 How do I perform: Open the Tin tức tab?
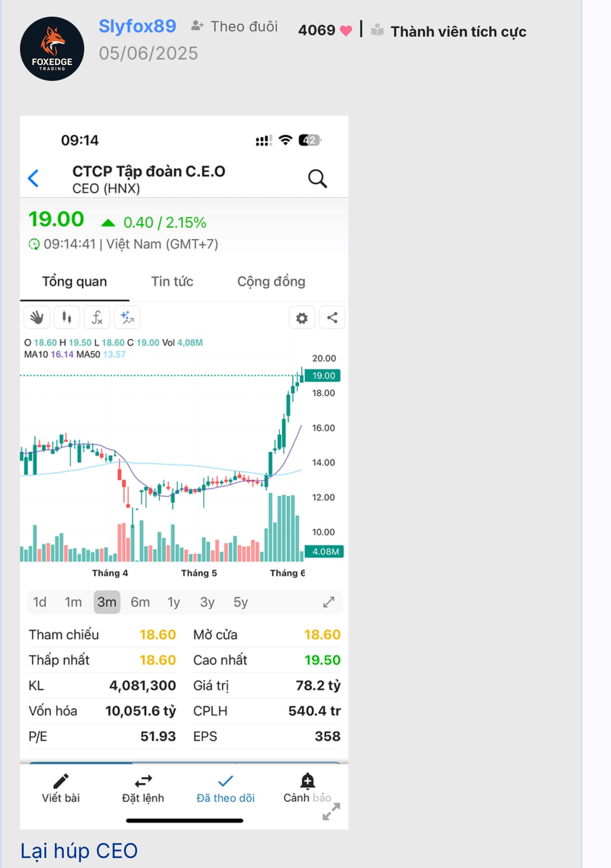coord(172,282)
